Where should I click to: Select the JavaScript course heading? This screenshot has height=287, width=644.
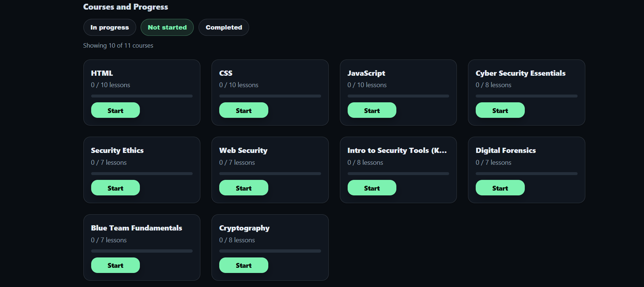(x=366, y=73)
